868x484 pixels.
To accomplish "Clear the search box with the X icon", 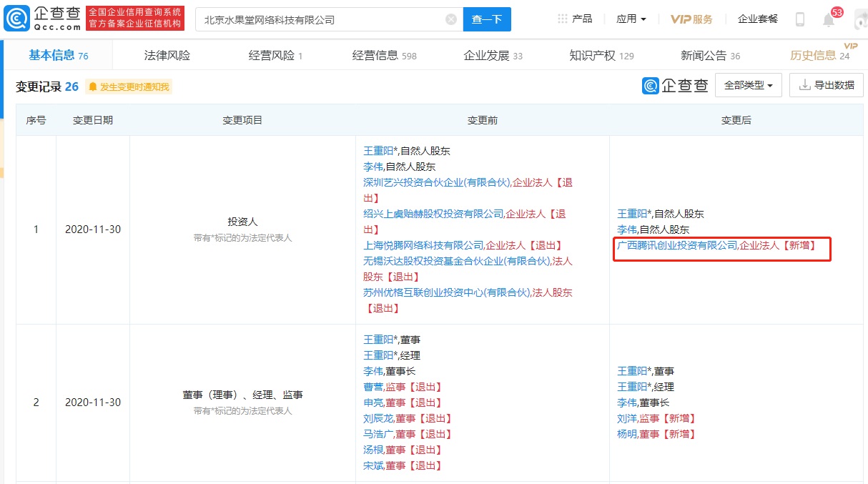I will pos(451,19).
